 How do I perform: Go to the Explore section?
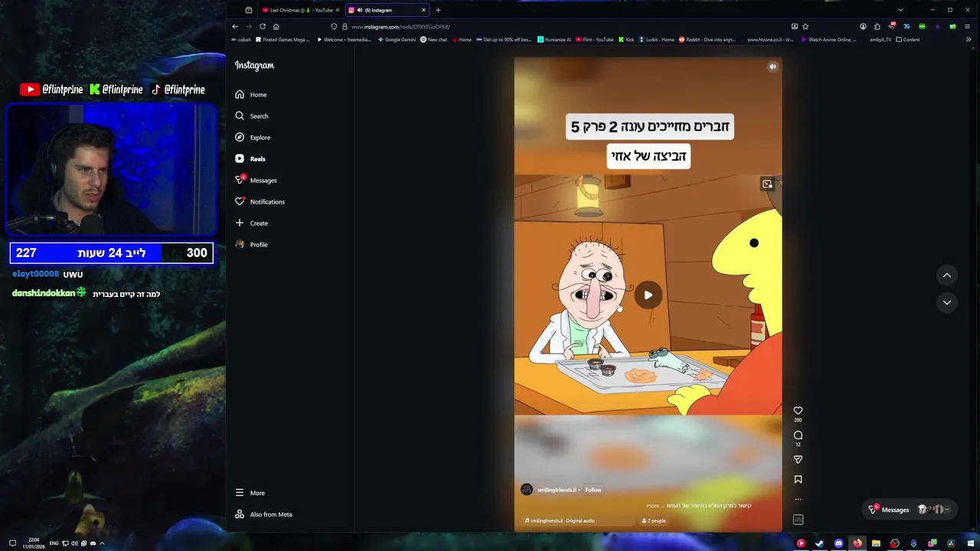point(253,138)
